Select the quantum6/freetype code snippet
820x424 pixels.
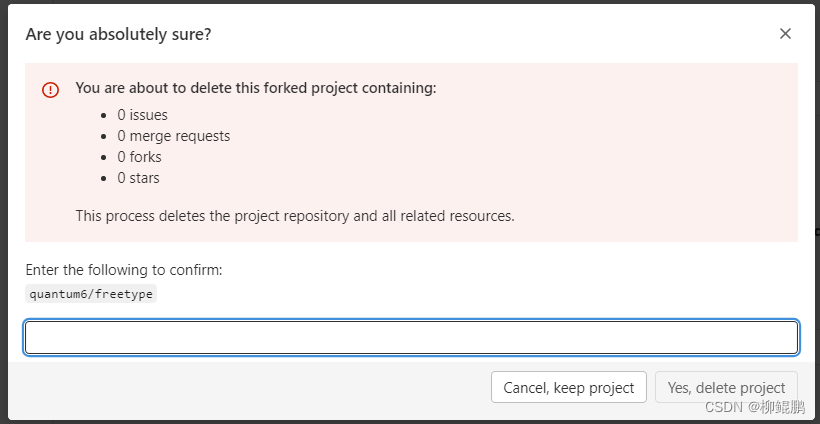(91, 294)
